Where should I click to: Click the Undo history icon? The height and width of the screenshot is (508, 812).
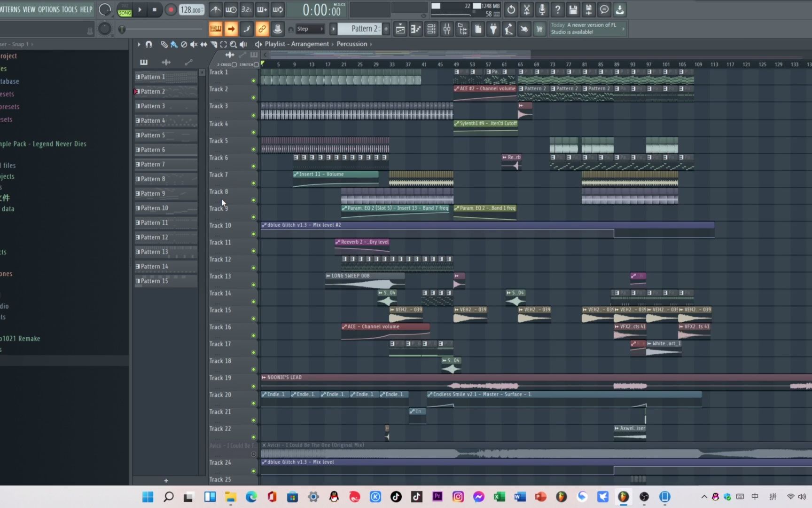tap(511, 9)
